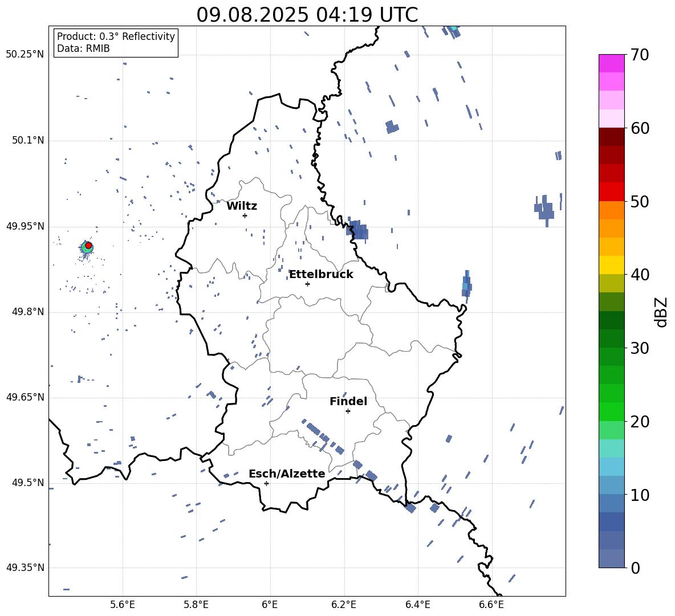This screenshot has width=675, height=616.
Task: Click the 5.8°E longitude label
Action: pyautogui.click(x=196, y=605)
